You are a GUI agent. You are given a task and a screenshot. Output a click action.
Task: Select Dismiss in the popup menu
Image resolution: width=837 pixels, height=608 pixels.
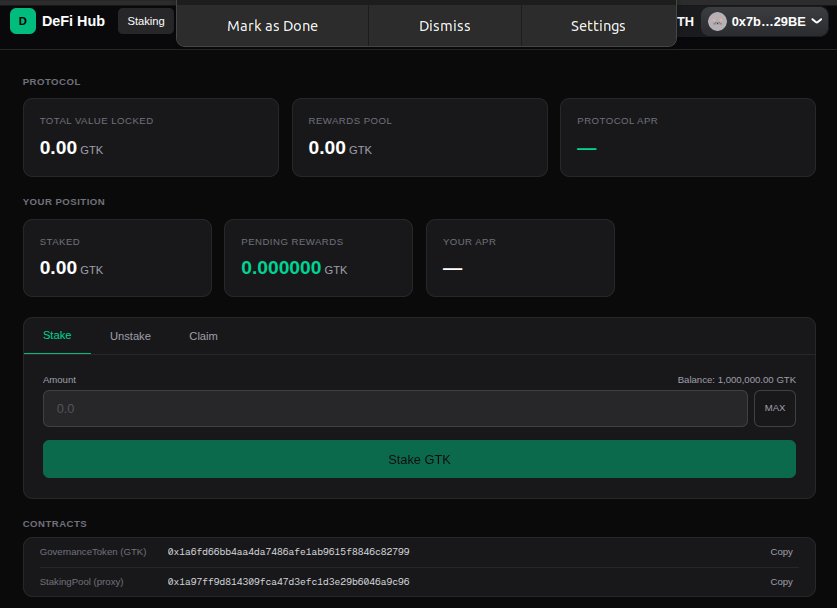445,26
